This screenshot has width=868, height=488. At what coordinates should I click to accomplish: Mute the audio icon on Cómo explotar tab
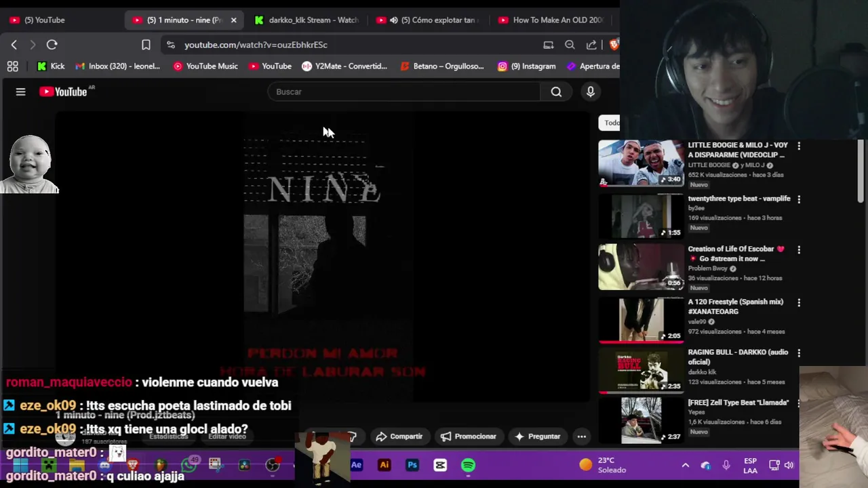tap(394, 20)
